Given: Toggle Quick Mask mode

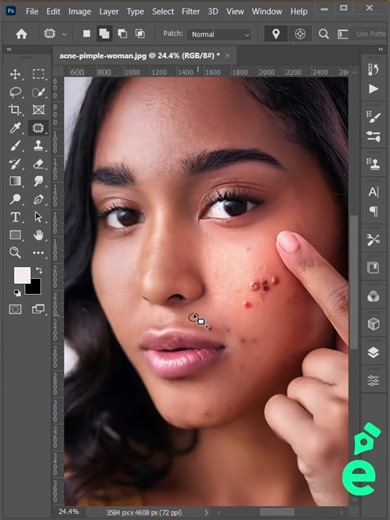Looking at the screenshot, I should point(15,309).
